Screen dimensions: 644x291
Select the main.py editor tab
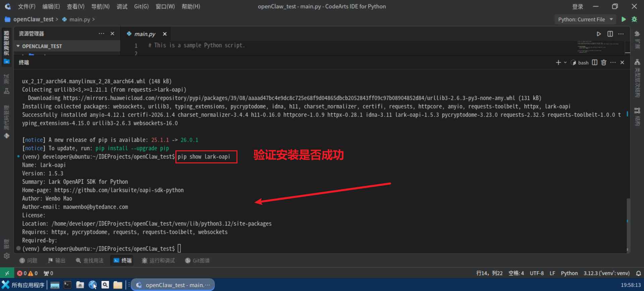(145, 34)
